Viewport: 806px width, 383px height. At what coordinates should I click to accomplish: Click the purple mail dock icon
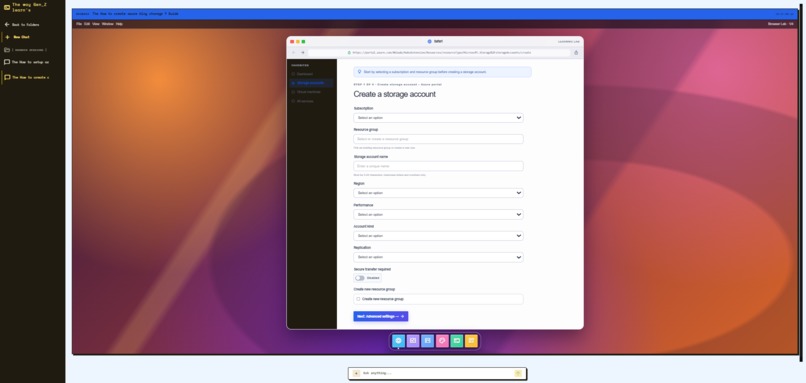coord(413,341)
